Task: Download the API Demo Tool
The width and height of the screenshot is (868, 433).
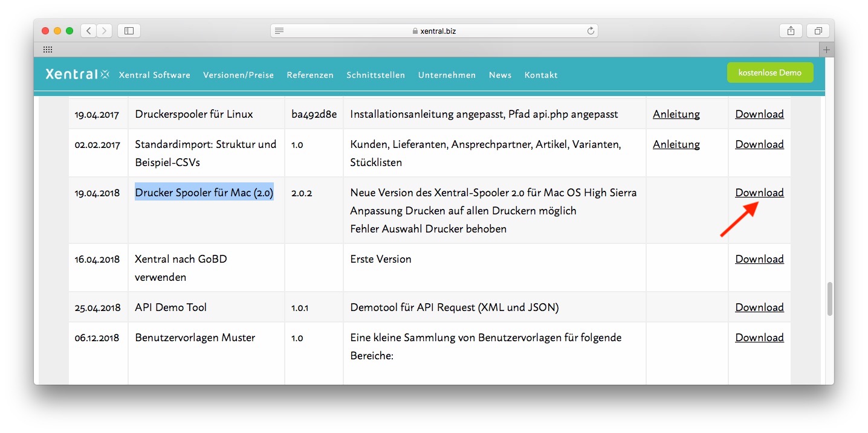Action: pyautogui.click(x=759, y=307)
